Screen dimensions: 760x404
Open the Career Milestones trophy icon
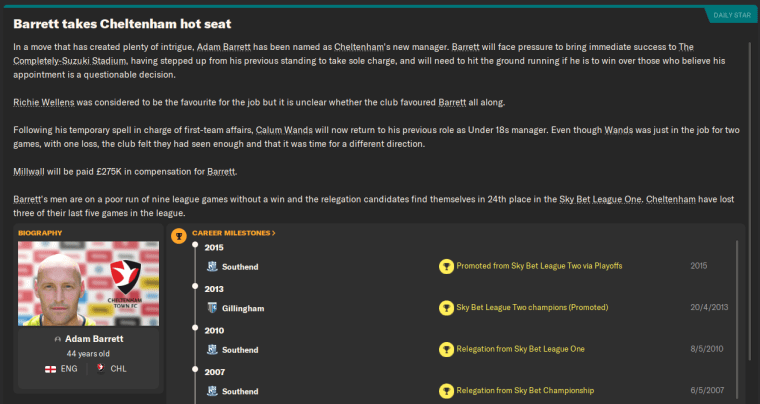(179, 236)
